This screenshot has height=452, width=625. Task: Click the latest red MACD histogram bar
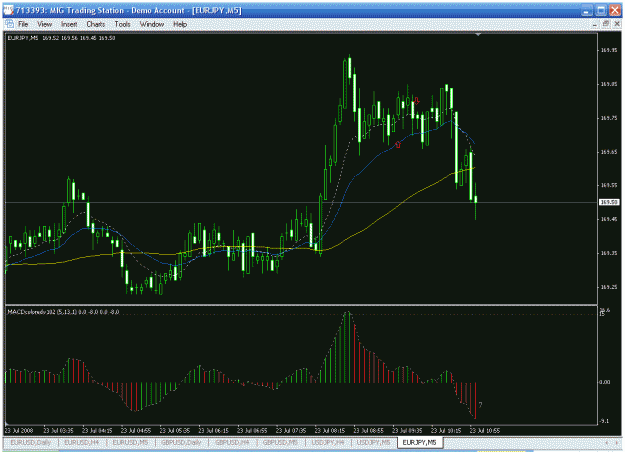pyautogui.click(x=476, y=401)
